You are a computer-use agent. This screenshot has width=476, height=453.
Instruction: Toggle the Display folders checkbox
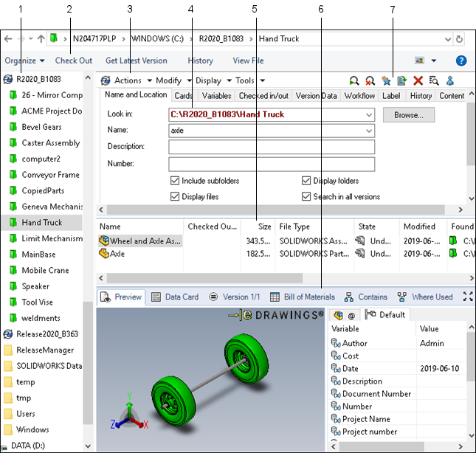(307, 181)
